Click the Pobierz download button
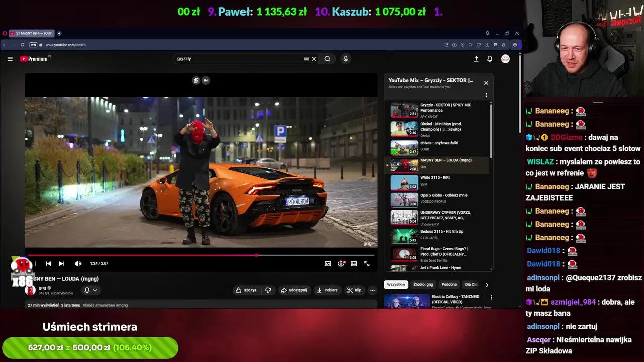 pos(327,290)
